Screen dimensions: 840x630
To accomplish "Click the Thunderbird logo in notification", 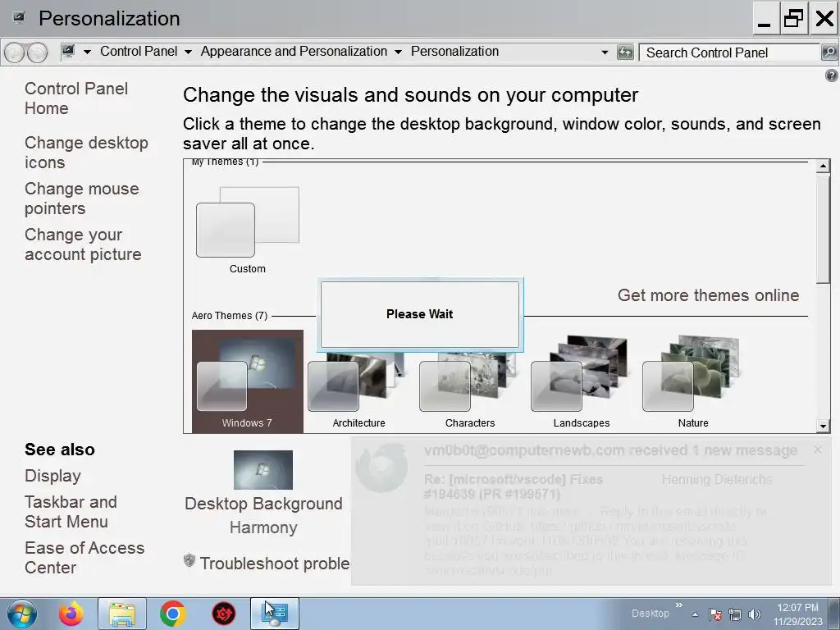I will 381,468.
